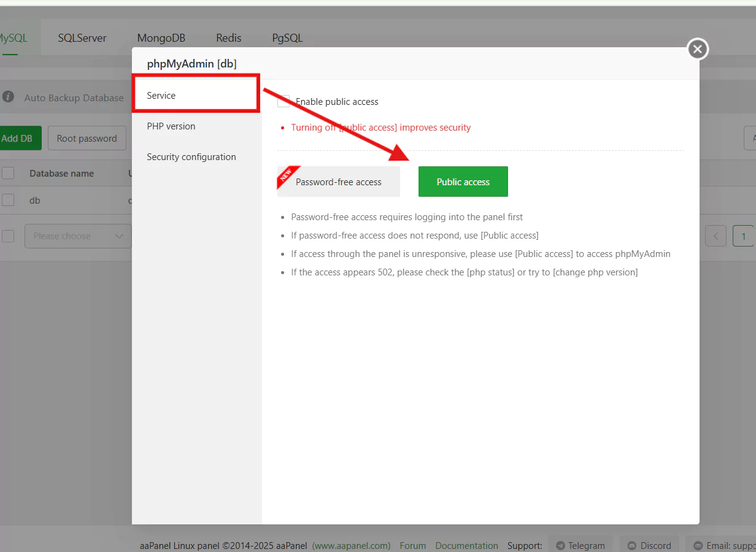Viewport: 756px width, 552px height.
Task: Open the PHP version section
Action: point(197,126)
